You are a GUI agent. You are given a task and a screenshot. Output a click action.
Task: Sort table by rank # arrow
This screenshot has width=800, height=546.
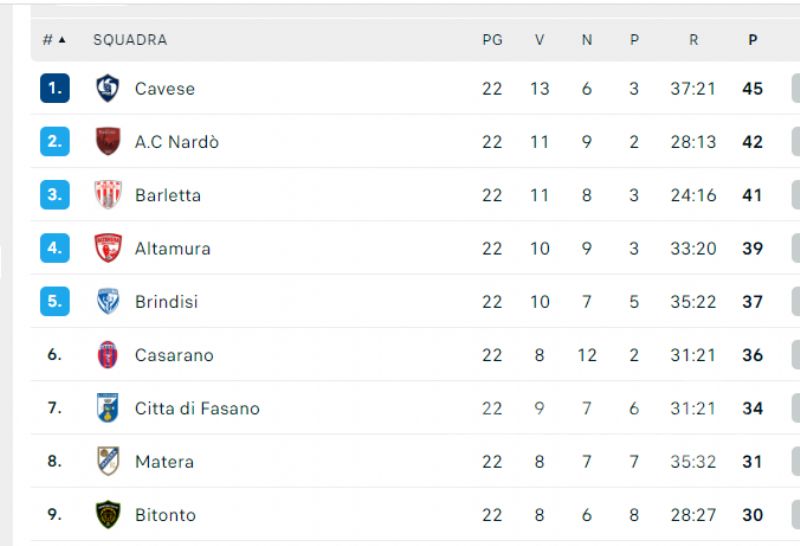click(54, 40)
